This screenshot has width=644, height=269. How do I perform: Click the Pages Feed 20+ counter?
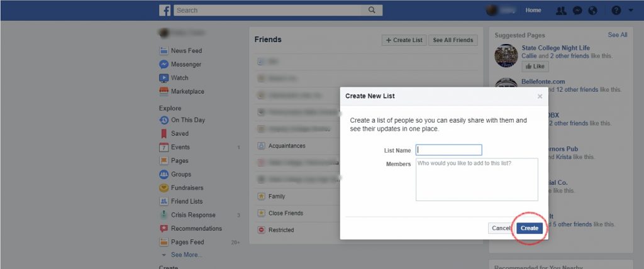click(235, 243)
